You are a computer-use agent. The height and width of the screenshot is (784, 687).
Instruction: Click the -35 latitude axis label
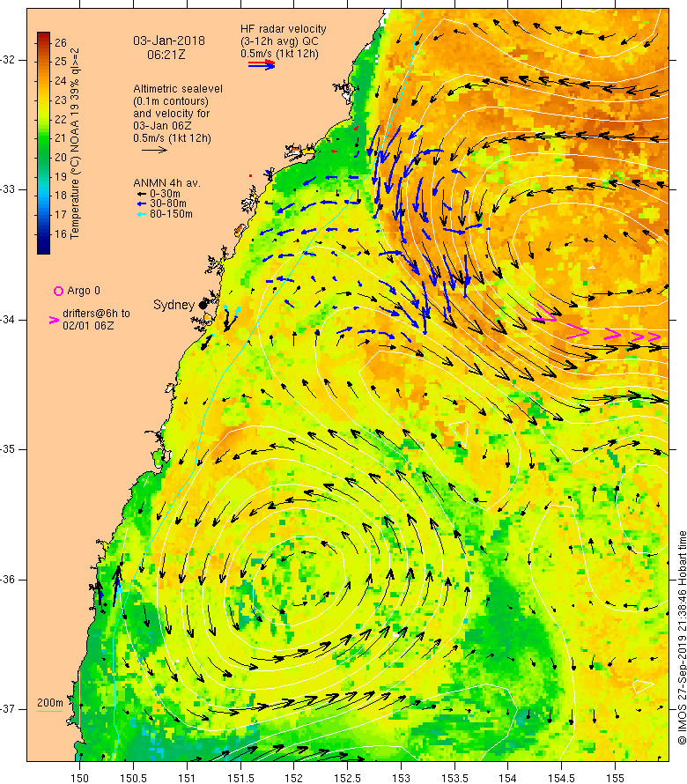click(x=9, y=449)
